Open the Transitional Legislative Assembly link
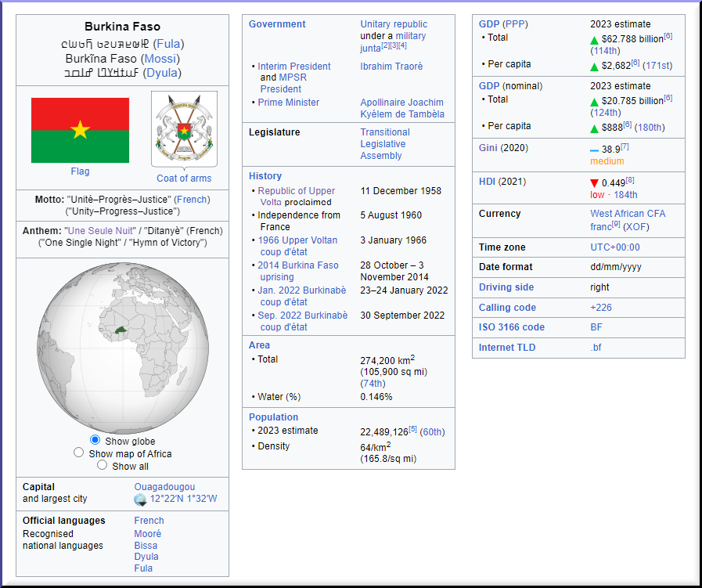This screenshot has width=702, height=588. click(x=384, y=144)
